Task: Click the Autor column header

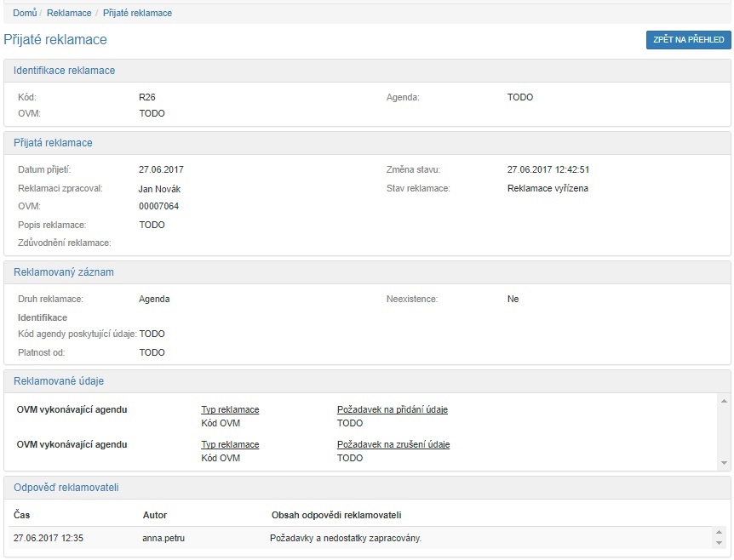Action: click(155, 515)
